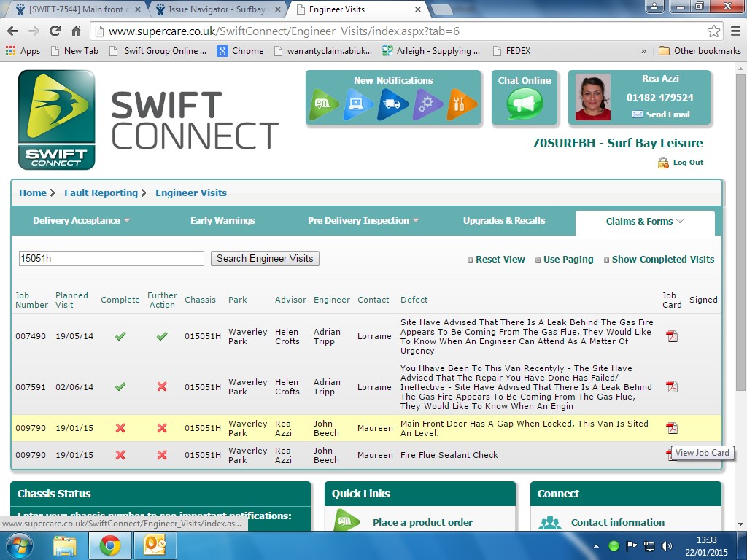Click Job Number column header
The image size is (747, 560).
click(x=31, y=300)
